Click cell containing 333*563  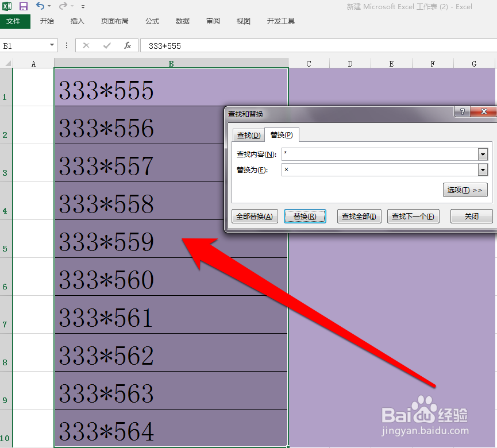point(171,391)
